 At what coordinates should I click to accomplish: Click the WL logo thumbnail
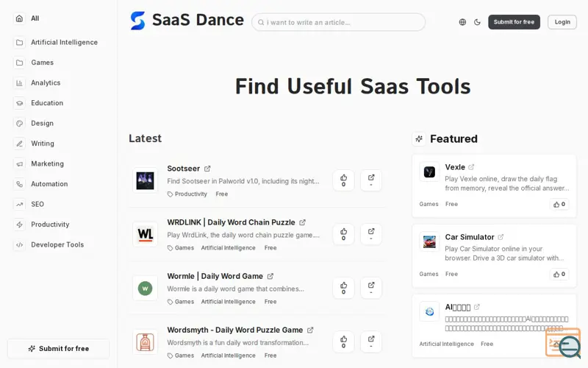click(145, 234)
